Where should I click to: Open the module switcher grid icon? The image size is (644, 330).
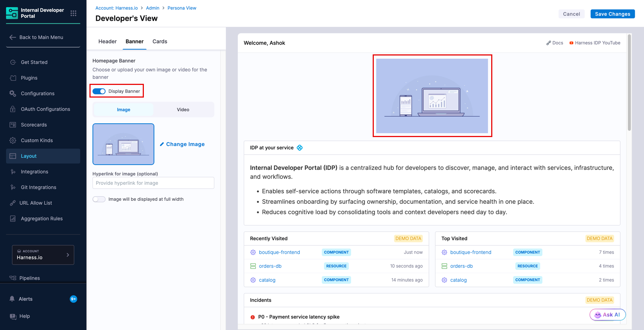(x=73, y=13)
